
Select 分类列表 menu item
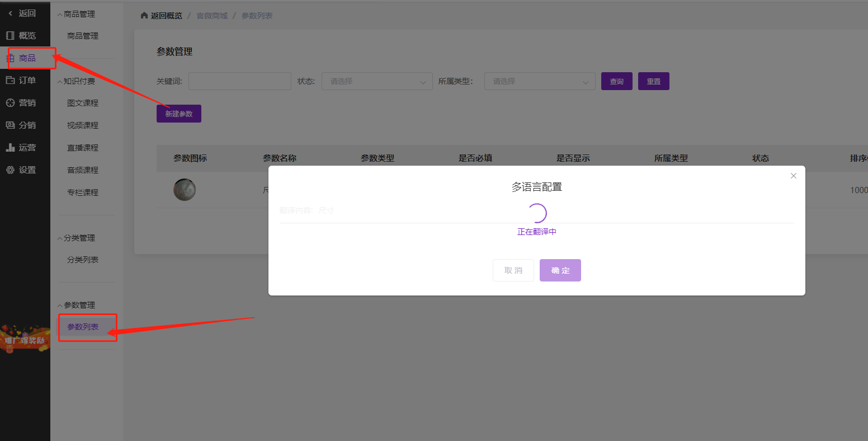[83, 260]
